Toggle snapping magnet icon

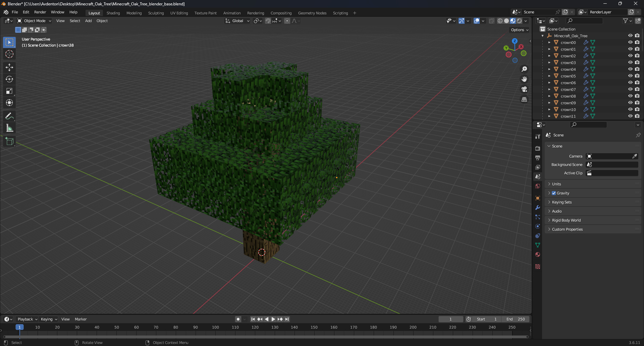point(268,21)
